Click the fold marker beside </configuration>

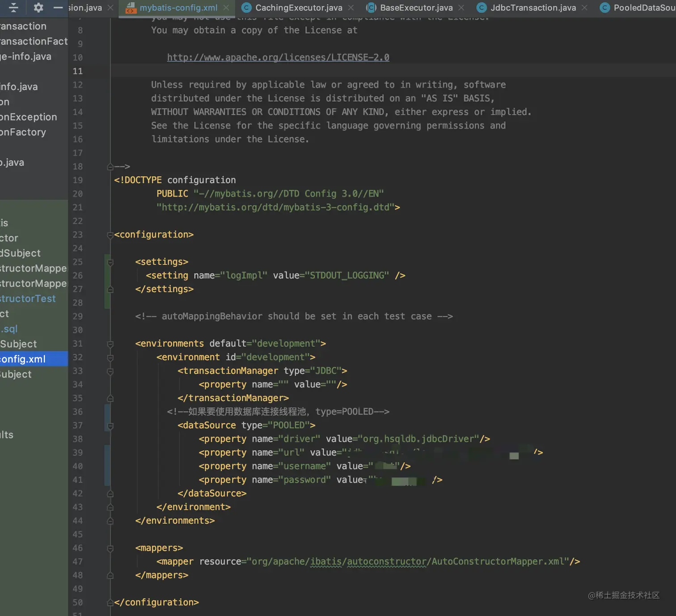pyautogui.click(x=110, y=603)
